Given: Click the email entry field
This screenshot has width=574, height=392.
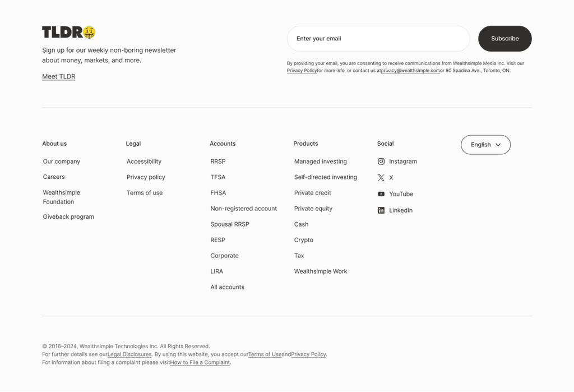Looking at the screenshot, I should click(378, 38).
